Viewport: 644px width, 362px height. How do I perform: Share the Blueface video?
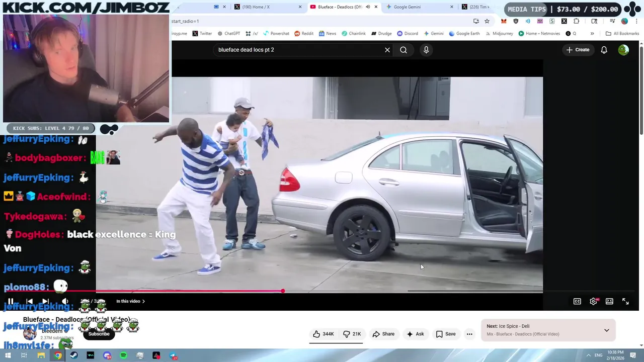[383, 334]
